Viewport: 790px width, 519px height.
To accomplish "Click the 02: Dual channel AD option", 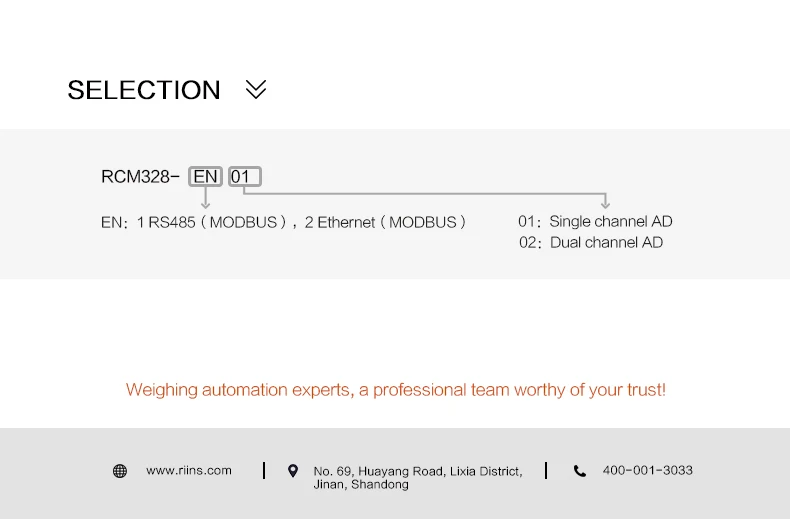I will point(591,242).
